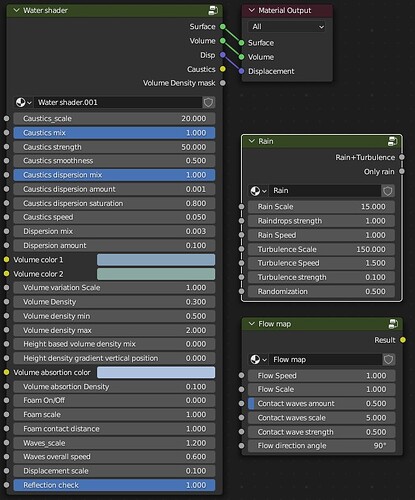Click the Caustics dispersion mix slider
This screenshot has width=415, height=500.
114,175
